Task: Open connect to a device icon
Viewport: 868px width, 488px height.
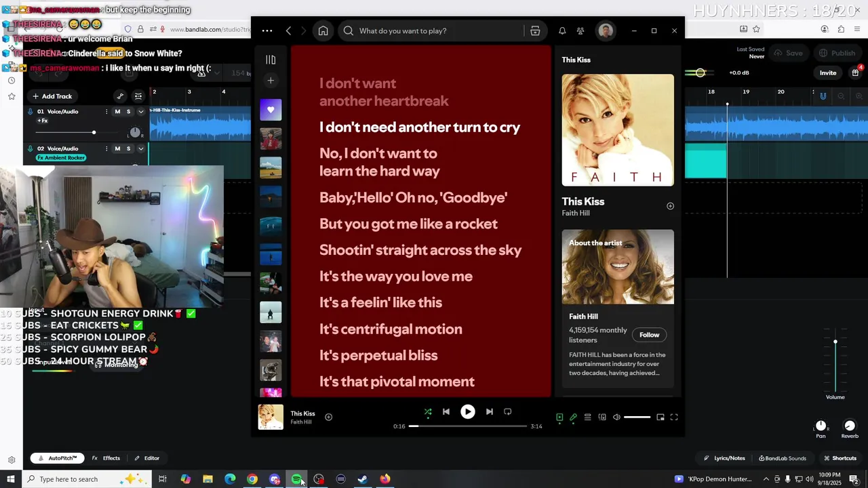Action: [x=602, y=418]
